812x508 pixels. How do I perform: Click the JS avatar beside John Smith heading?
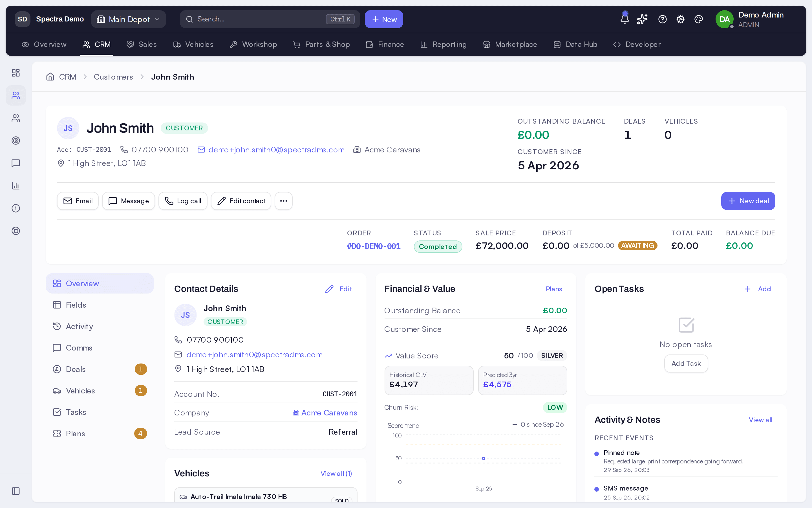[x=68, y=128]
